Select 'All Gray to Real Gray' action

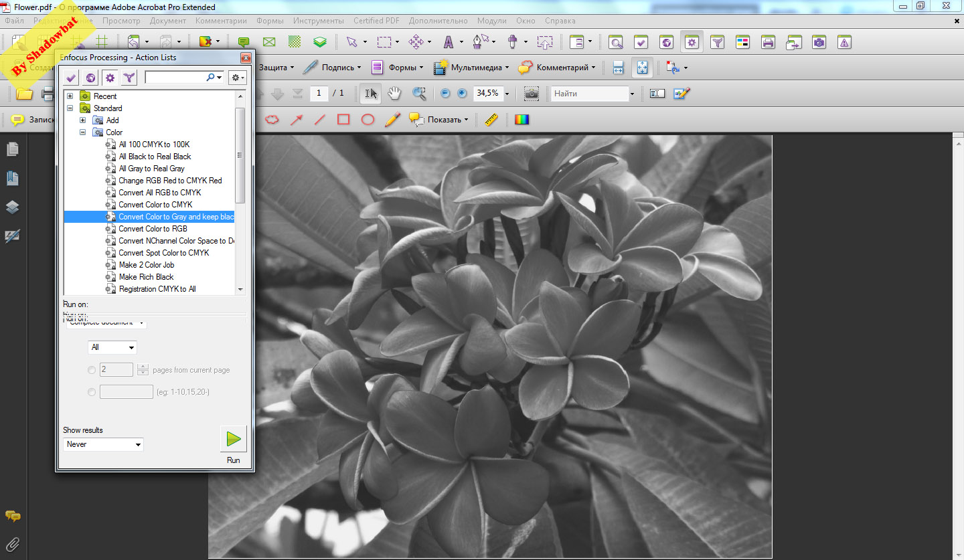pos(151,169)
